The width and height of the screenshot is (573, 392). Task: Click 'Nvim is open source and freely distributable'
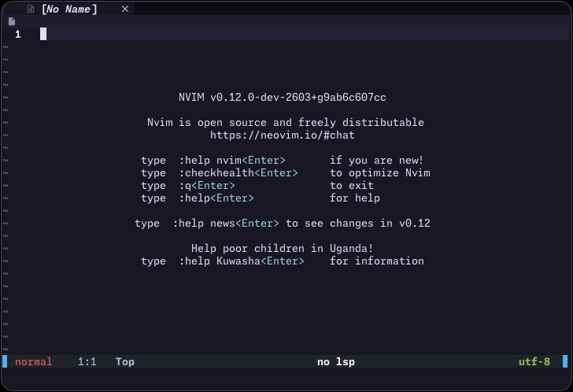286,122
